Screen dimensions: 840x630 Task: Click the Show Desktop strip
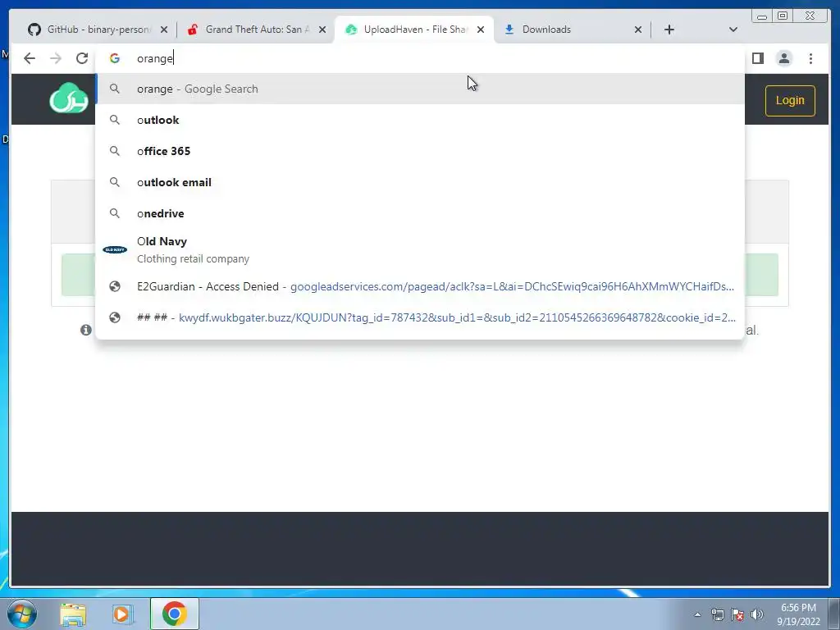point(834,614)
